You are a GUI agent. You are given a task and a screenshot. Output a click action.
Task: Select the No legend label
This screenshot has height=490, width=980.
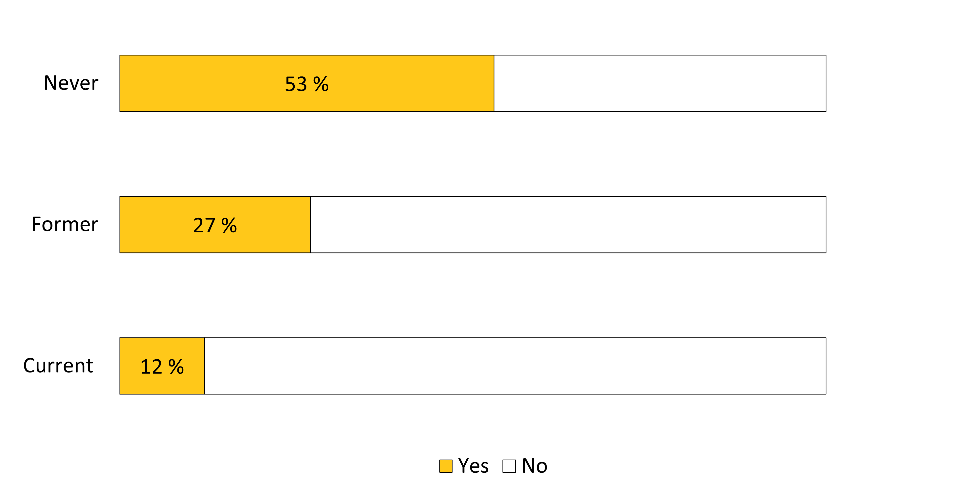point(534,466)
